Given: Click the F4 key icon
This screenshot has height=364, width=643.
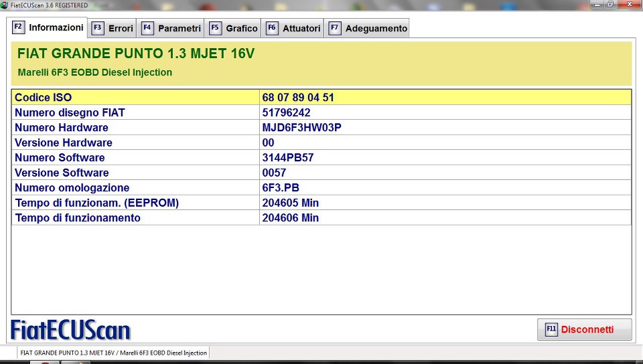Looking at the screenshot, I should click(x=147, y=28).
